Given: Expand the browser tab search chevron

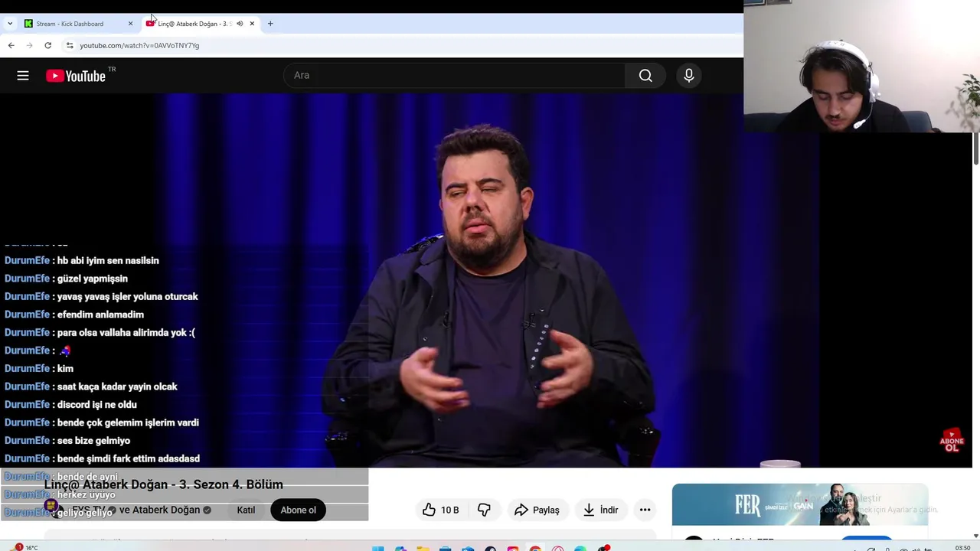Looking at the screenshot, I should [10, 24].
